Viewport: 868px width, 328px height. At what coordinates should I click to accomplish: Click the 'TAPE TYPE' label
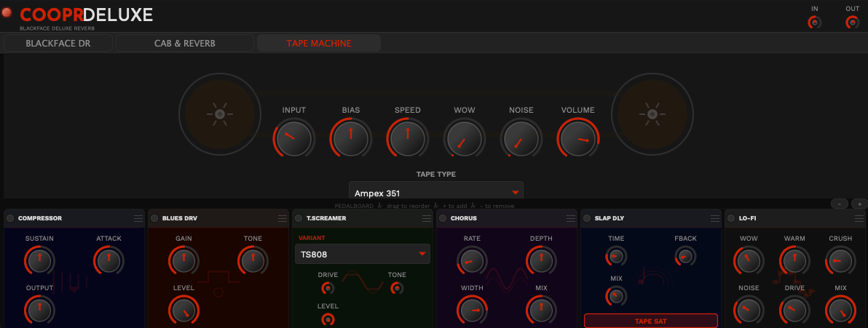point(436,175)
